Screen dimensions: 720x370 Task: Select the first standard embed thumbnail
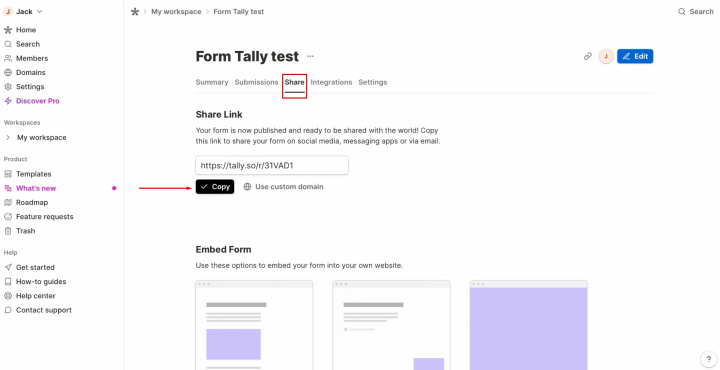pyautogui.click(x=254, y=325)
